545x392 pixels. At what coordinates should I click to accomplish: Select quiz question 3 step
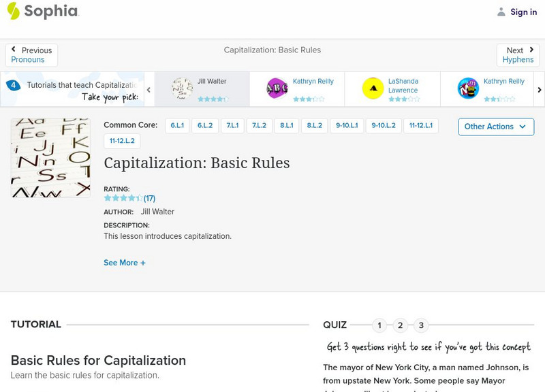(422, 325)
